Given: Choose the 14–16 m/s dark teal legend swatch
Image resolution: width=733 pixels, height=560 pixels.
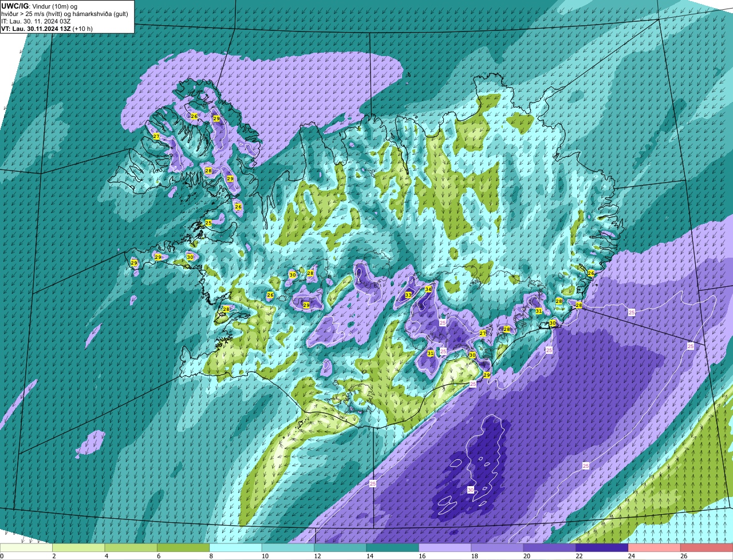Looking at the screenshot, I should click(x=393, y=547).
